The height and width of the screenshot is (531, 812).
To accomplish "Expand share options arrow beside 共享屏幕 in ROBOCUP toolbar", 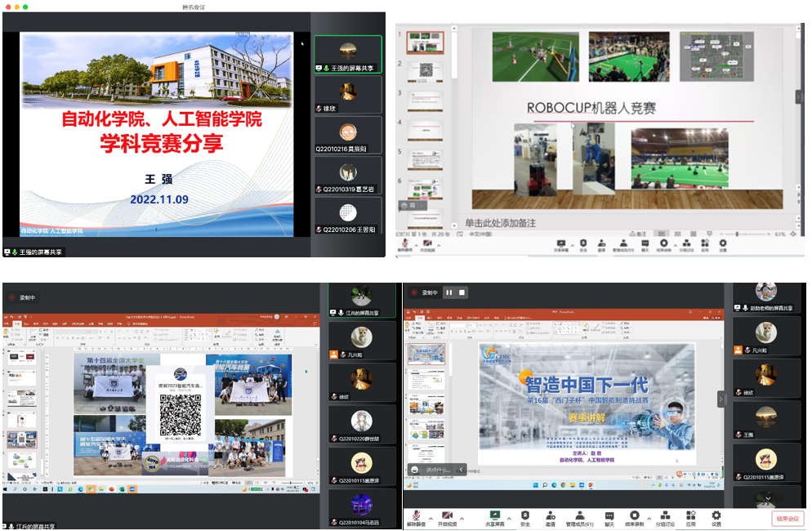I will click(572, 245).
